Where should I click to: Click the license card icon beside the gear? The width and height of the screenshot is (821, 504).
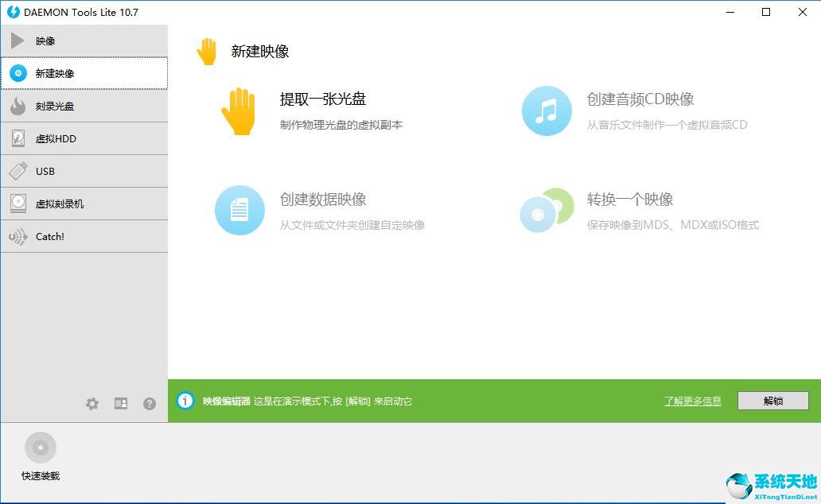click(121, 404)
